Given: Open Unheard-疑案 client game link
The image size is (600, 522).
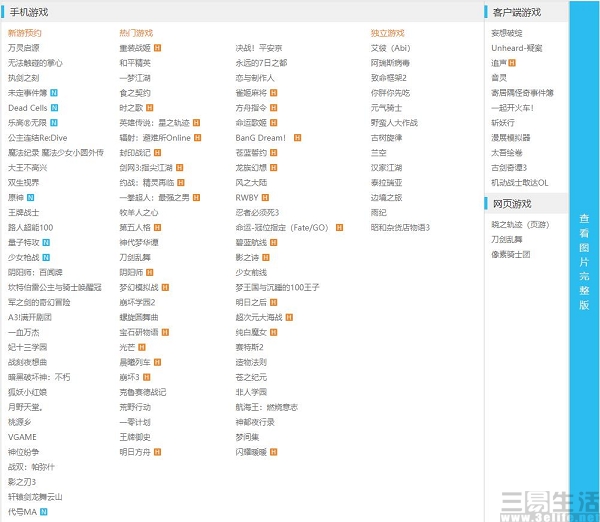Looking at the screenshot, I should 517,48.
